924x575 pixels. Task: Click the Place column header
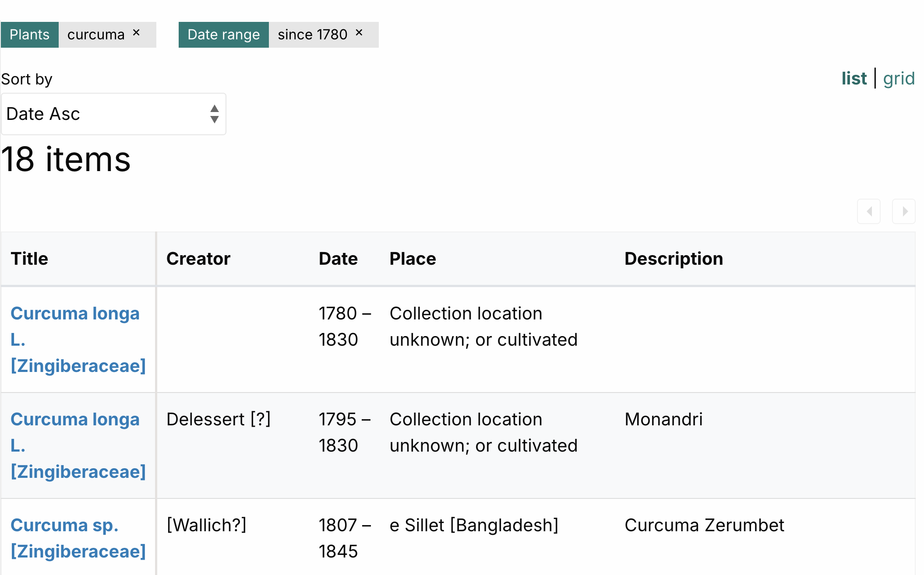pyautogui.click(x=413, y=259)
